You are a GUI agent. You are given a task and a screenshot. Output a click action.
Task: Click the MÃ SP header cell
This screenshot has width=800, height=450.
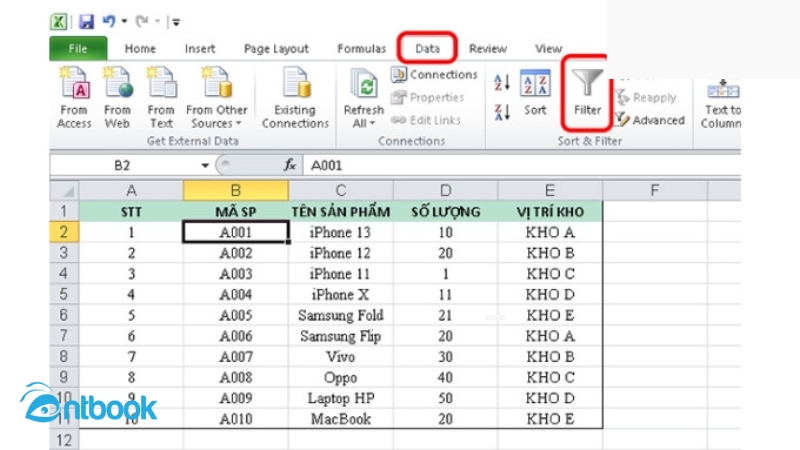pos(236,212)
